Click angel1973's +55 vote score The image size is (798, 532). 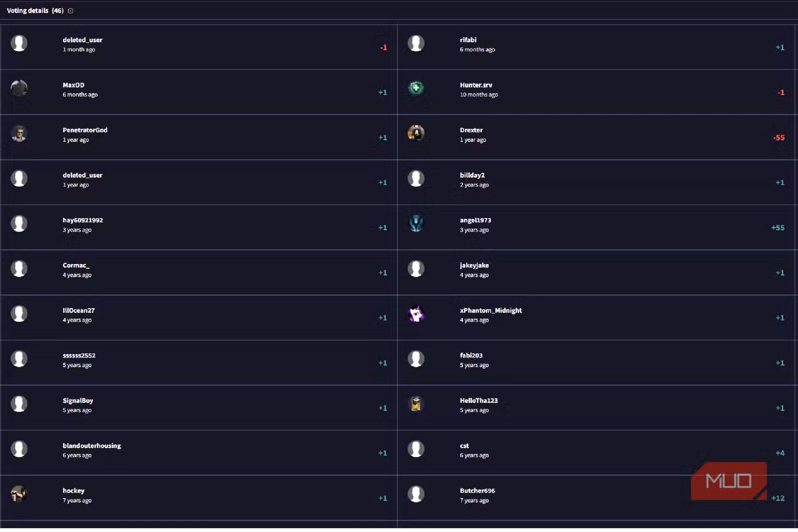coord(778,228)
